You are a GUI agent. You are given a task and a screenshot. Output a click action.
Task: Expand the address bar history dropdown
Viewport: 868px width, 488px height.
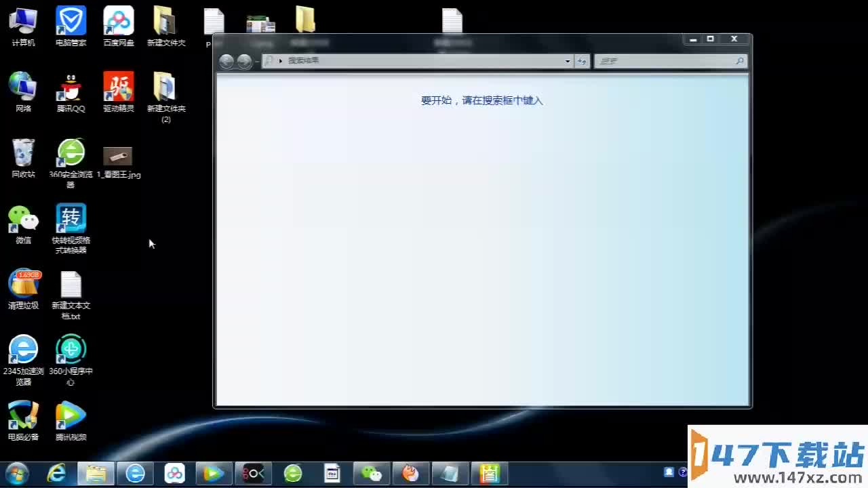click(x=568, y=61)
